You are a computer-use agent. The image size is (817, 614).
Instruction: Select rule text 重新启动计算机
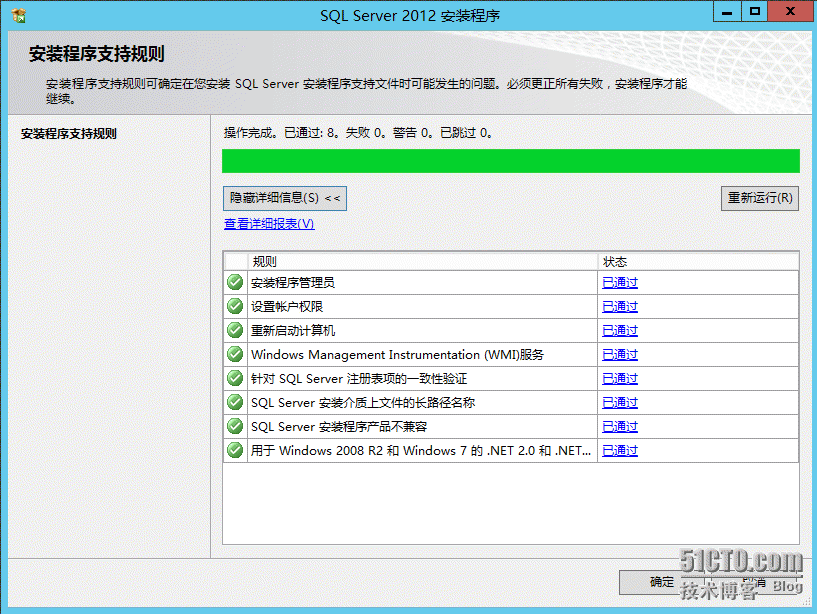[293, 330]
